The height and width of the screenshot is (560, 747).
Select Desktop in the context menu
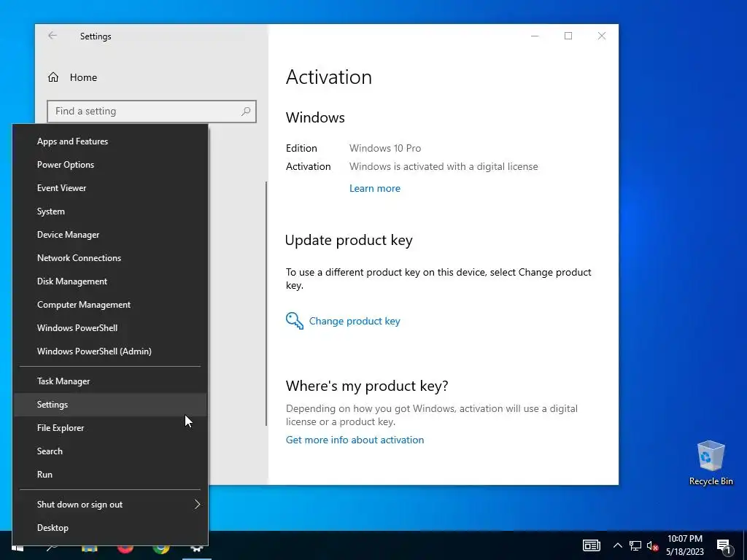[110, 528]
